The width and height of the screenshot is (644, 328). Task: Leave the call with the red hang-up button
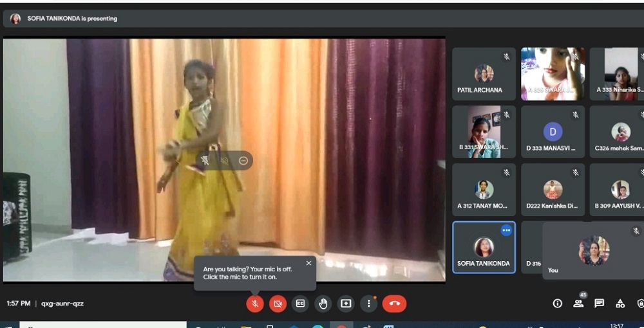click(394, 304)
